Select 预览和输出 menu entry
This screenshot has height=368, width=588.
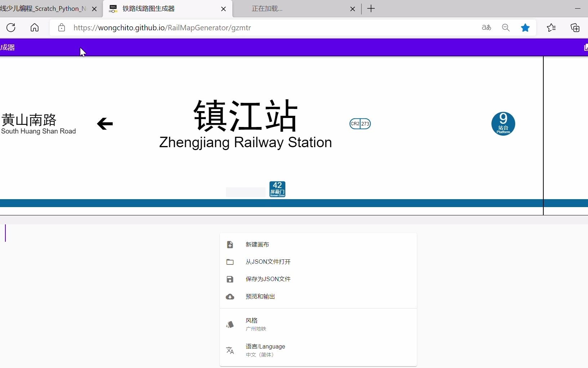[x=318, y=297]
